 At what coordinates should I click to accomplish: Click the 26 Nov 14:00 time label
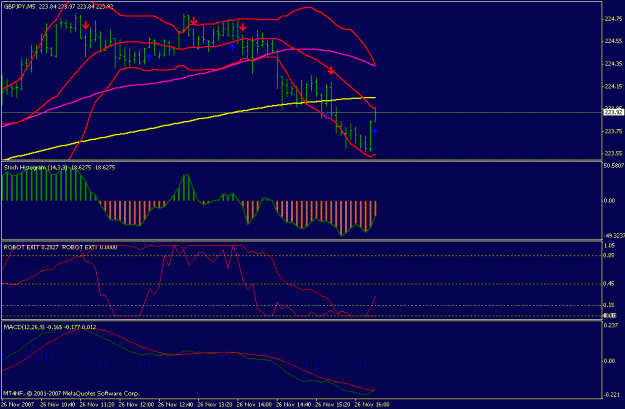click(254, 404)
